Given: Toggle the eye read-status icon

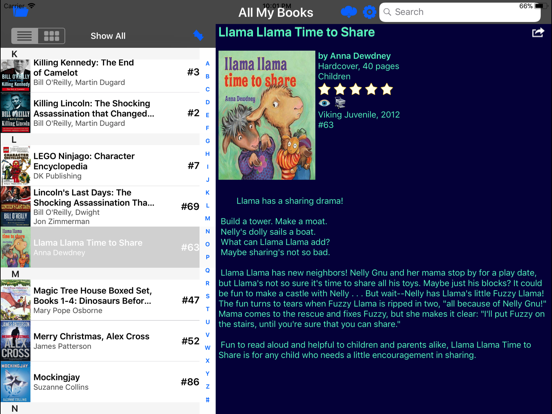Looking at the screenshot, I should tap(324, 103).
